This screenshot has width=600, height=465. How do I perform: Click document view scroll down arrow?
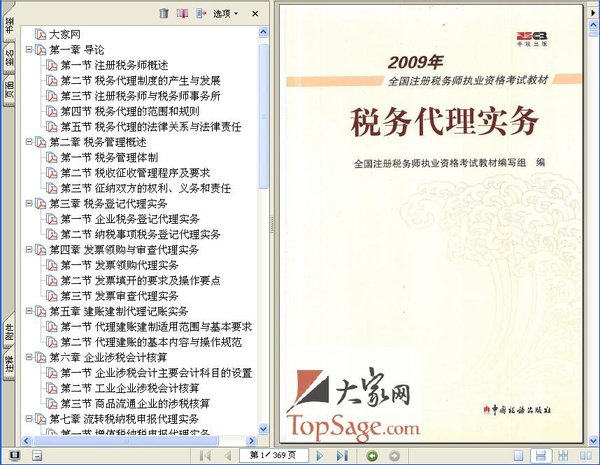click(593, 441)
